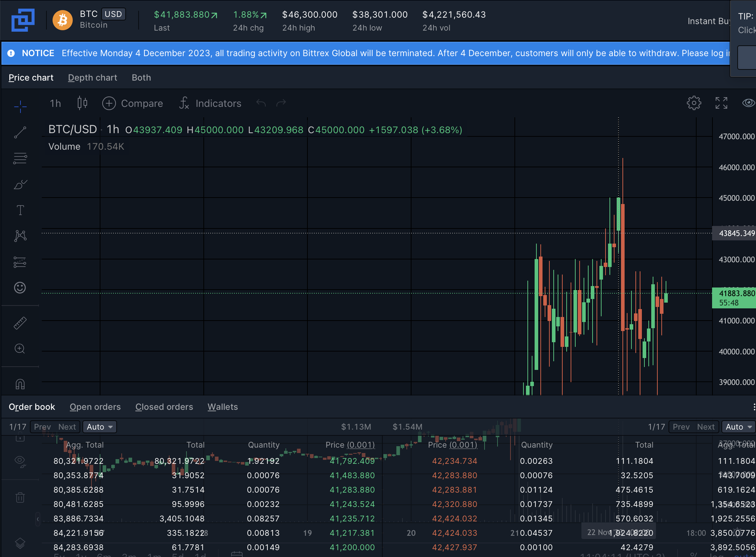Viewport: 756px width, 557px height.
Task: Click the last price $41,883.880
Action: coord(186,14)
